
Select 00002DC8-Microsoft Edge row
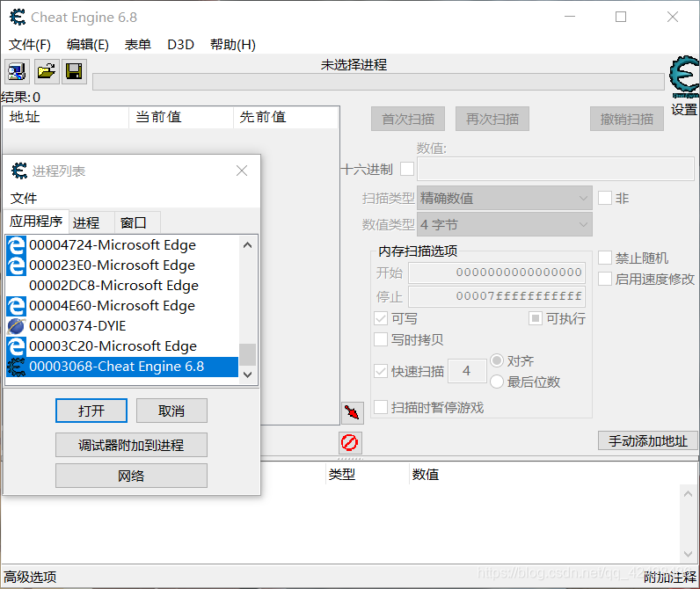(x=122, y=286)
